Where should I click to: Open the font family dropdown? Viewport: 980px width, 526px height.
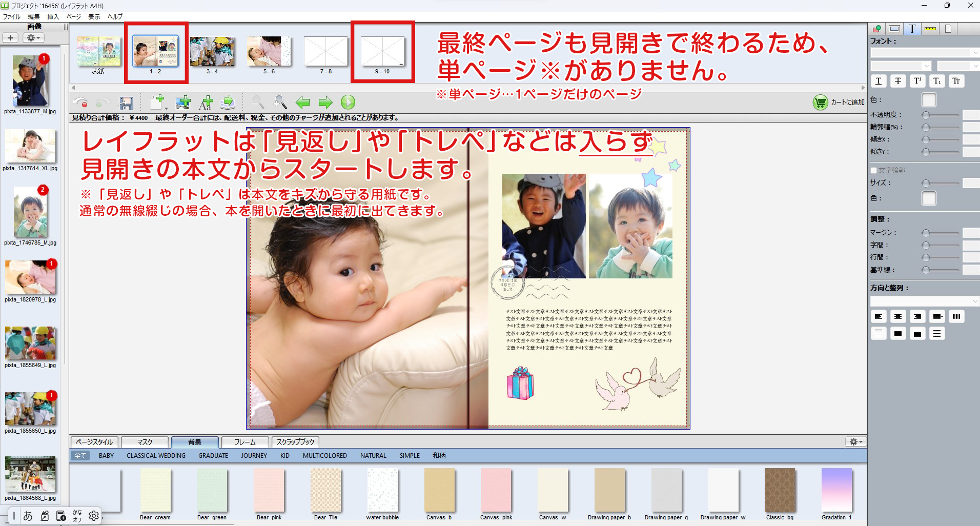925,53
